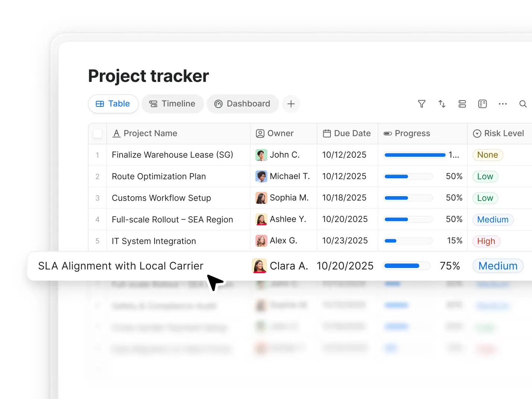Check the row for IT System Integration
Image resolution: width=532 pixels, height=399 pixels.
point(97,241)
